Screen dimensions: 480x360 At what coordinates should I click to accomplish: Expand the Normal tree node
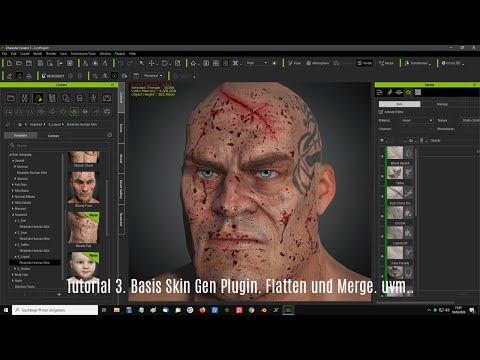tap(15, 167)
